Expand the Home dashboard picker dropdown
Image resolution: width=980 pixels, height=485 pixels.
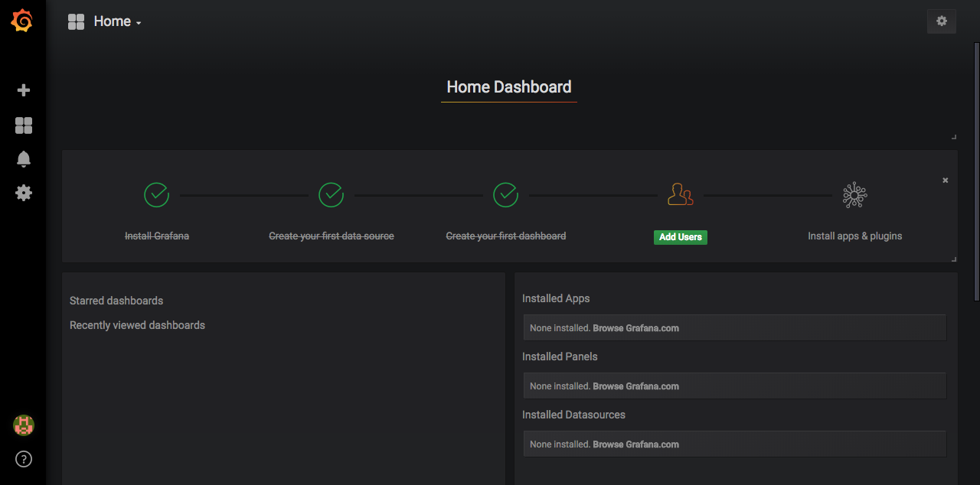[117, 21]
